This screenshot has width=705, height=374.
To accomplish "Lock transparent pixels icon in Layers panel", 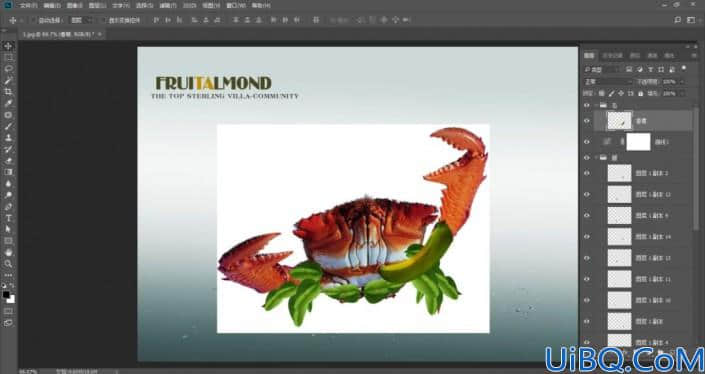I will (x=602, y=94).
